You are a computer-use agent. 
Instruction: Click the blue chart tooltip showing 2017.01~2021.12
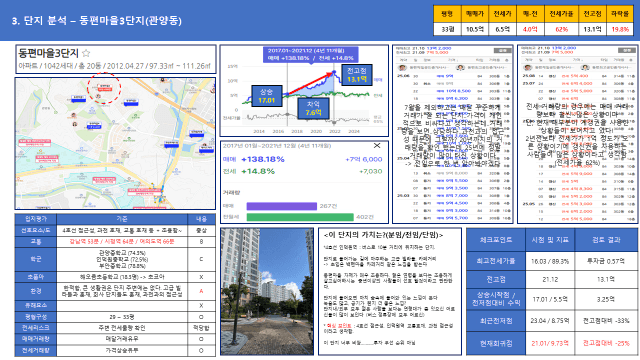(310, 54)
